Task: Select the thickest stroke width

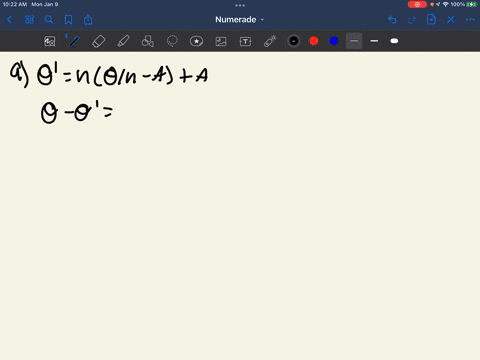Action: [x=394, y=41]
